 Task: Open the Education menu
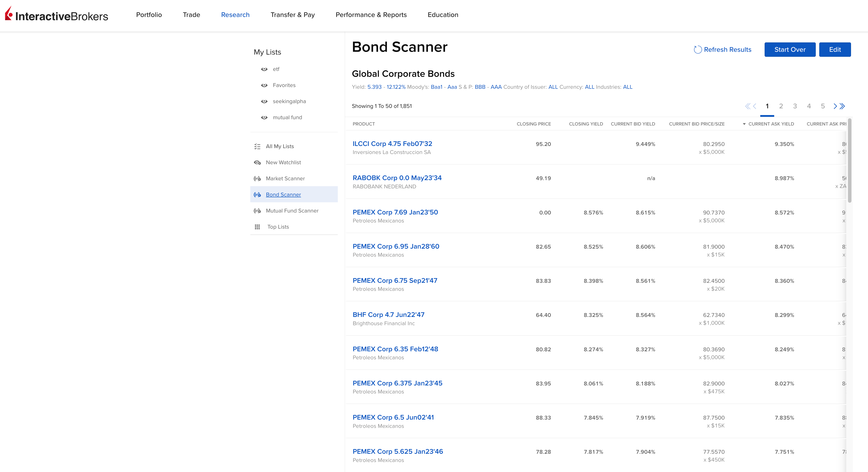coord(443,15)
